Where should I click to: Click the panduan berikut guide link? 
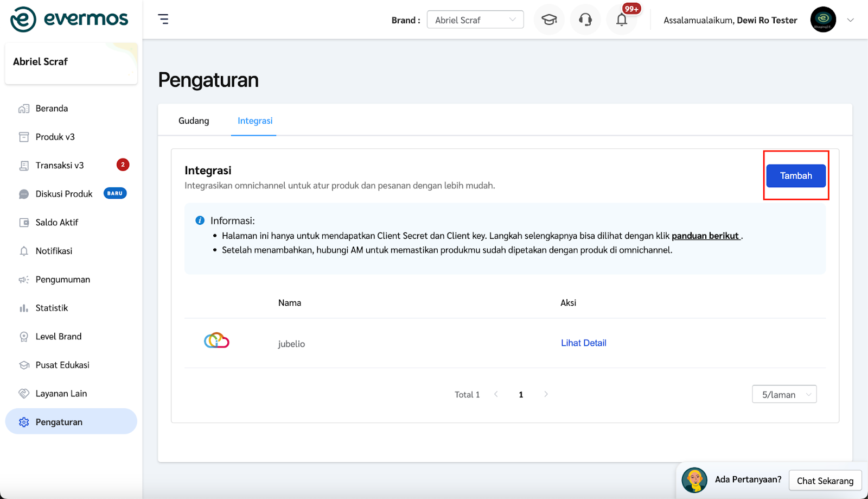click(705, 235)
